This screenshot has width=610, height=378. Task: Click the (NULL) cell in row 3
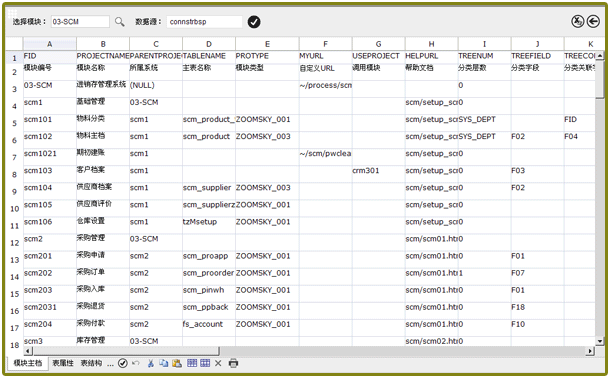(x=156, y=89)
